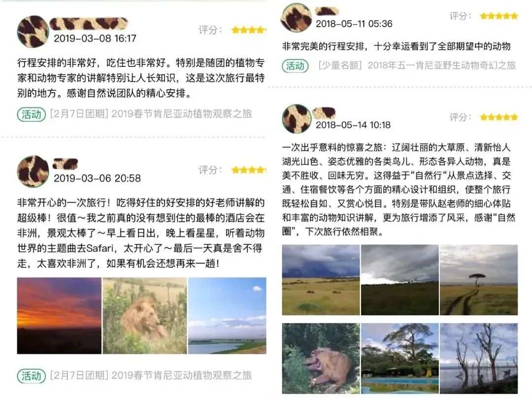This screenshot has width=532, height=398.
Task: Open the lone acacia tree track photo
Action: (x=479, y=280)
